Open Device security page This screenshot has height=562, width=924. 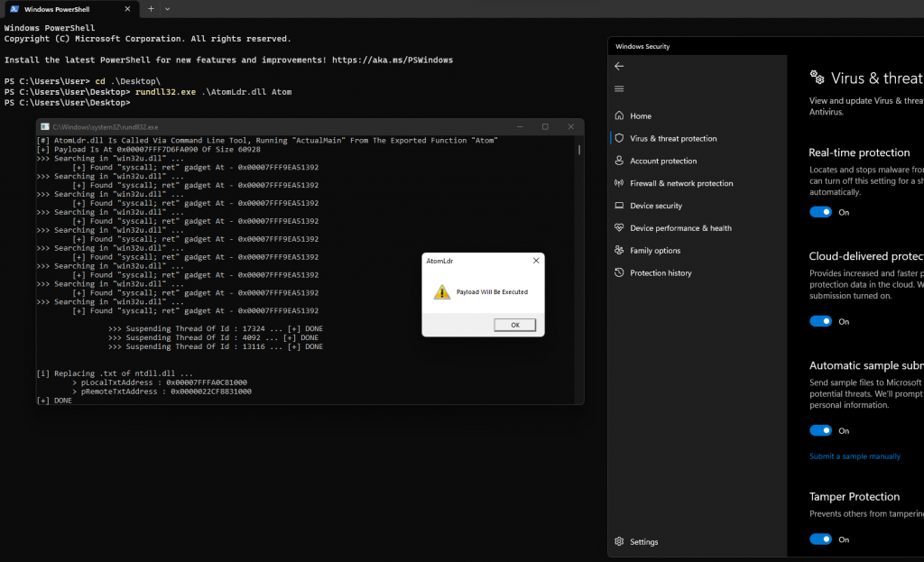(x=656, y=206)
